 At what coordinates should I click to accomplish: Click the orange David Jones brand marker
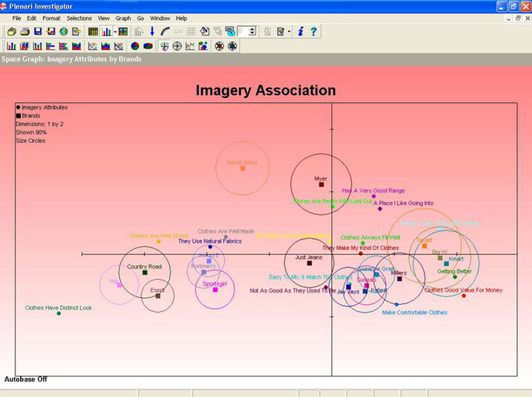pos(243,168)
